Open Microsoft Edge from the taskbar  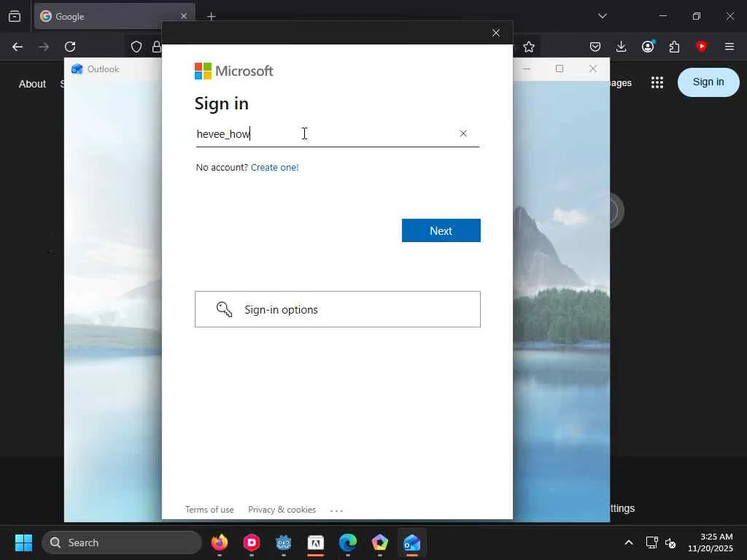pos(348,542)
